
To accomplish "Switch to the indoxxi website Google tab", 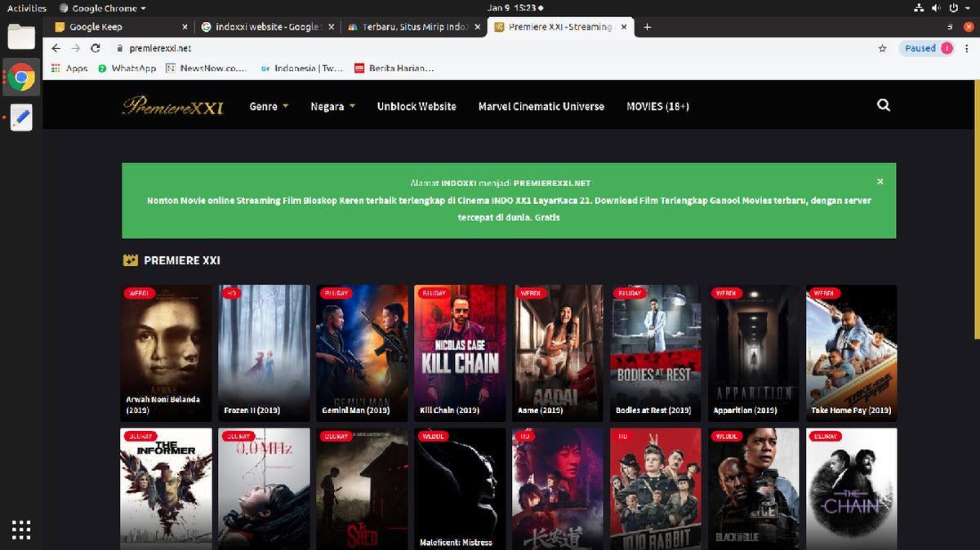I will [x=265, y=27].
